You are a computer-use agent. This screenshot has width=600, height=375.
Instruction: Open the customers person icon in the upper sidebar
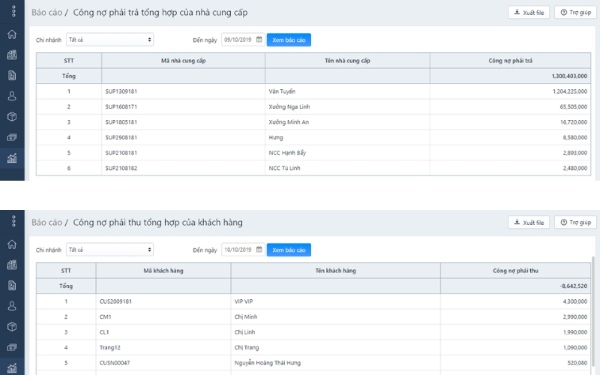click(12, 96)
